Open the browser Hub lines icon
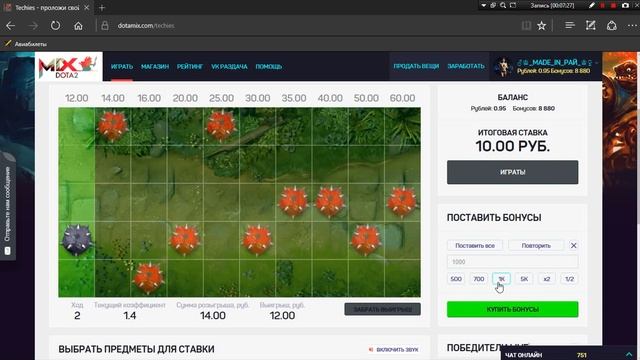This screenshot has height=360, width=640. (570, 26)
